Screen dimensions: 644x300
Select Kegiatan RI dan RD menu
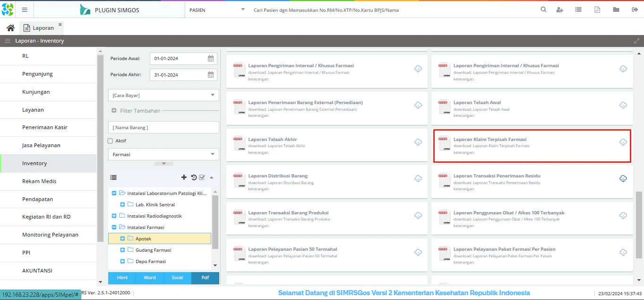(48, 217)
